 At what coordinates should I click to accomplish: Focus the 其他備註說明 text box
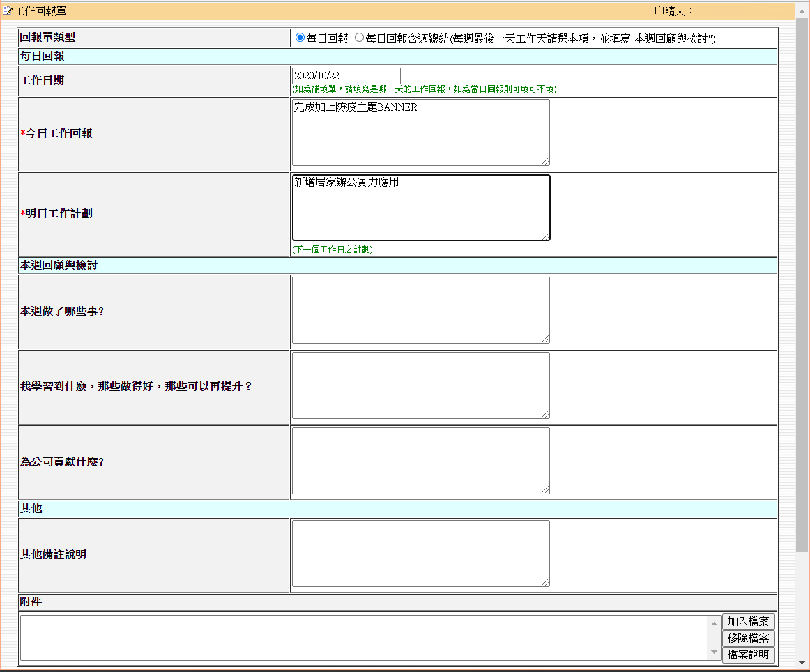pyautogui.click(x=420, y=553)
